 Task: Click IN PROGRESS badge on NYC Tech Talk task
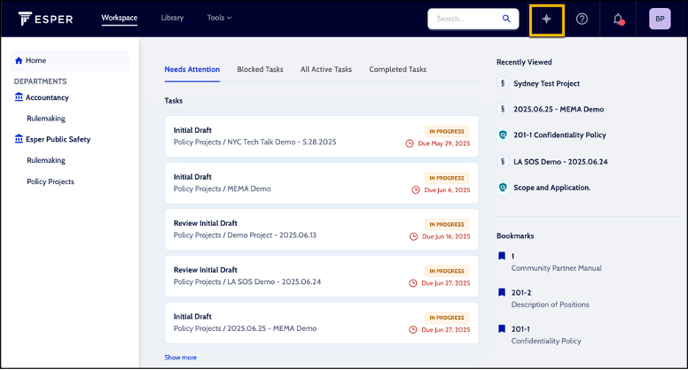coord(447,131)
